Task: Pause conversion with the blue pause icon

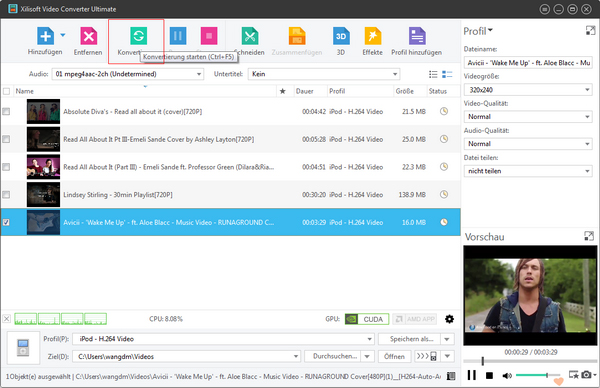Action: pos(178,36)
